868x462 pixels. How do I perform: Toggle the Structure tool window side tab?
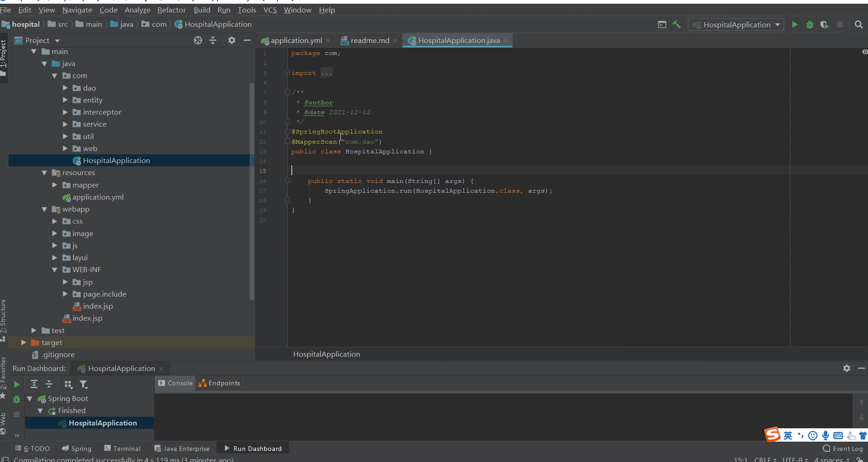pyautogui.click(x=3, y=316)
